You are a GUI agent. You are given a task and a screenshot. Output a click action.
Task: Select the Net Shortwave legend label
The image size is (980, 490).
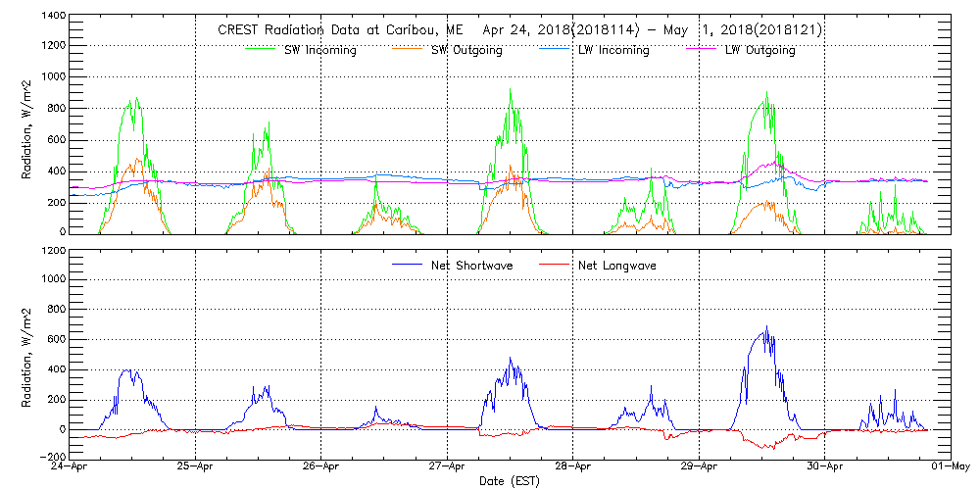[471, 266]
